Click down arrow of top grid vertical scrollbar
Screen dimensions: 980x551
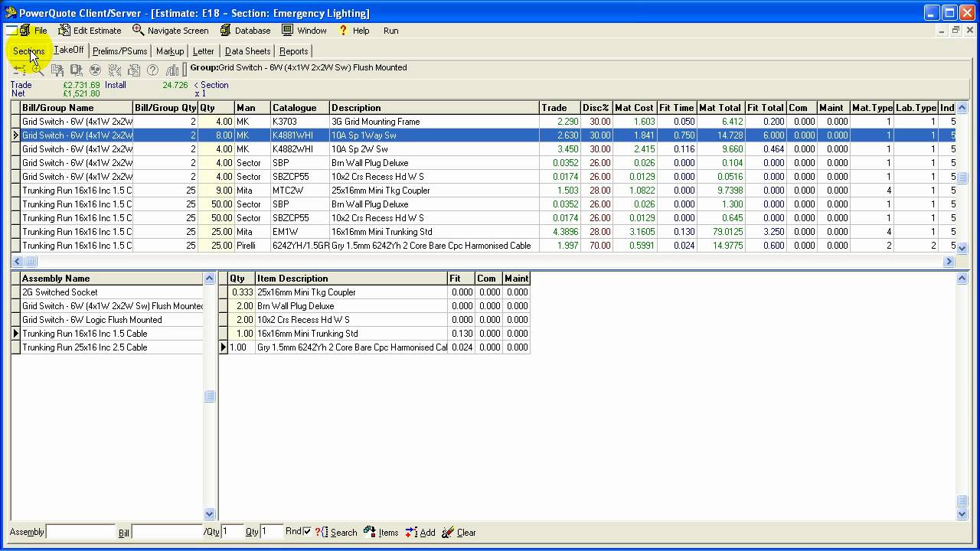(962, 248)
